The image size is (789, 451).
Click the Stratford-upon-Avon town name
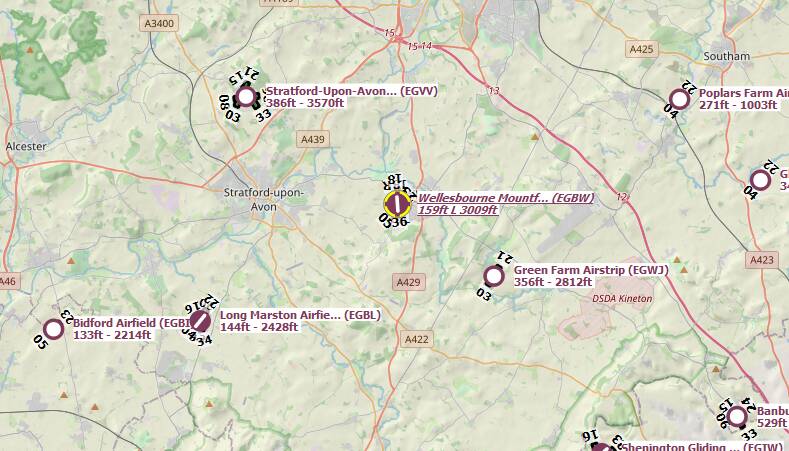264,199
